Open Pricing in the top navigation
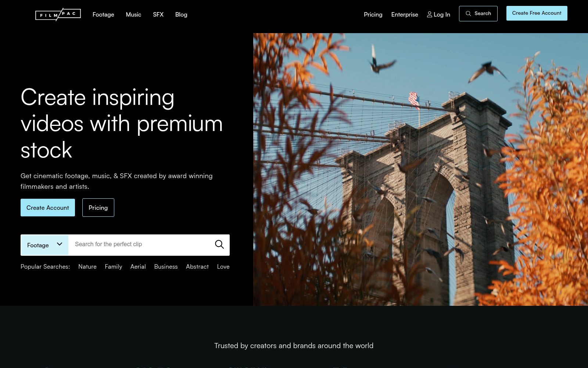This screenshot has width=588, height=368. (373, 14)
